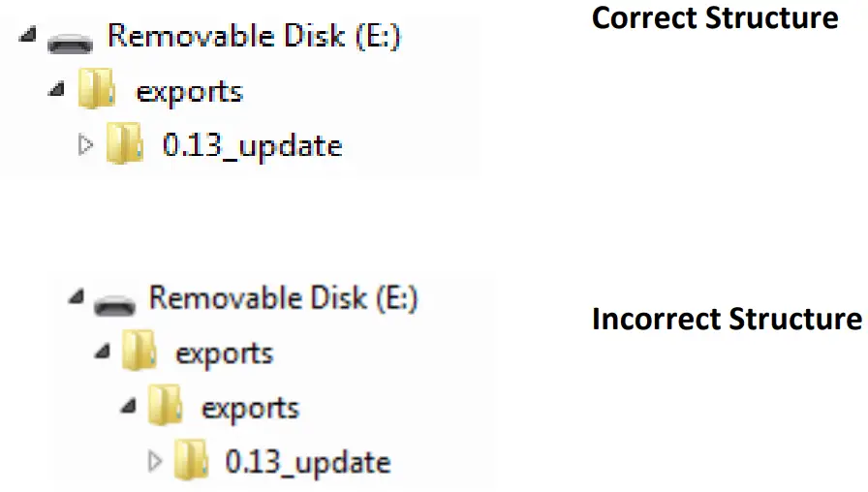This screenshot has width=868, height=492.
Task: Select the nested exports label in the Incorrect Structure tree
Action: click(x=250, y=408)
